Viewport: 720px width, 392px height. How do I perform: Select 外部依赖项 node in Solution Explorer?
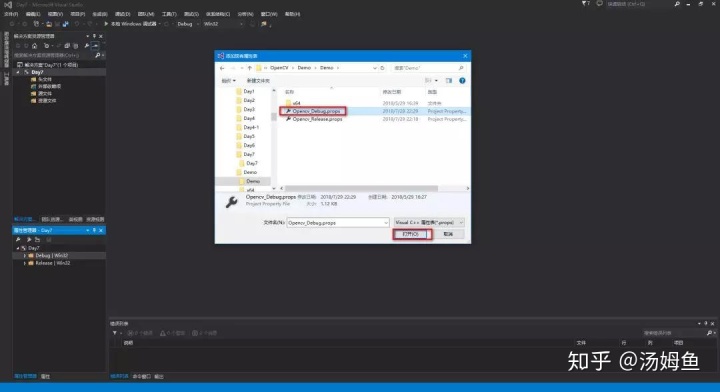pos(45,86)
